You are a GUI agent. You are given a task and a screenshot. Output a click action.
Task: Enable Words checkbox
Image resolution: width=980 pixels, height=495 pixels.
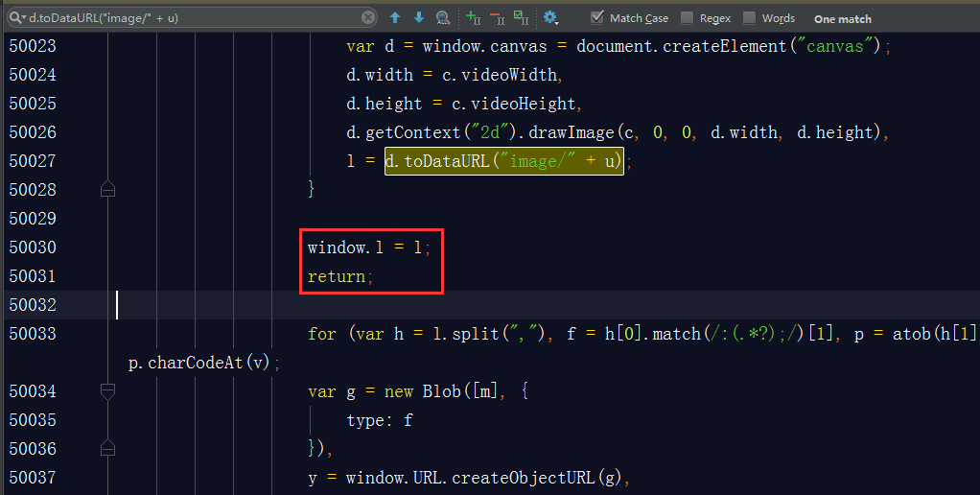749,17
